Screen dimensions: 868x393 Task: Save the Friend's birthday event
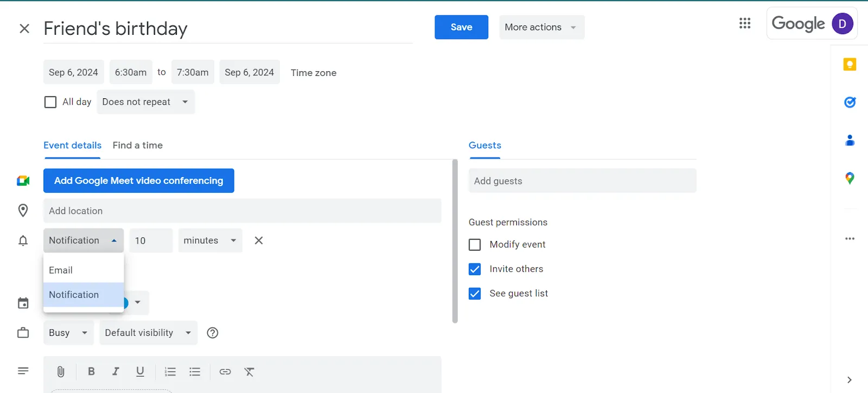(461, 27)
